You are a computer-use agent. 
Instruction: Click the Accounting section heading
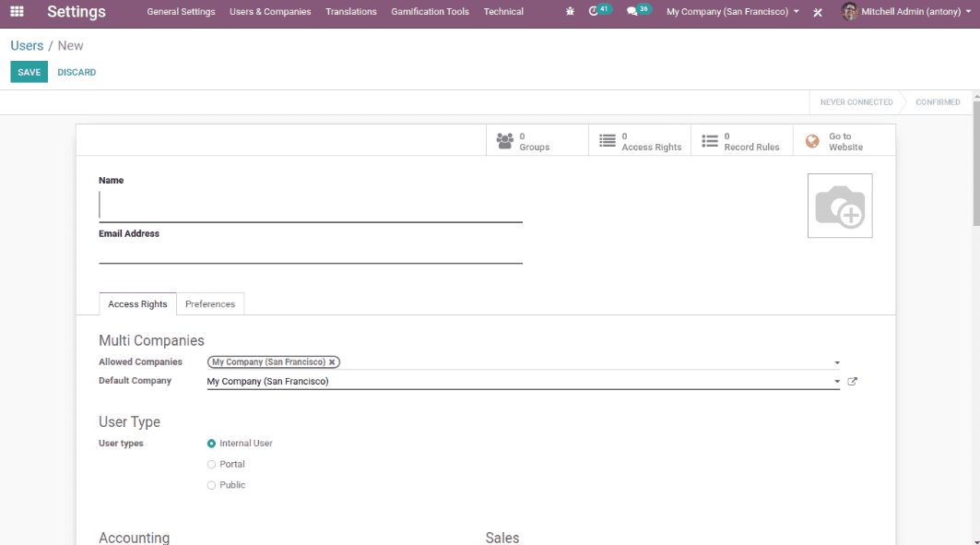pyautogui.click(x=134, y=538)
